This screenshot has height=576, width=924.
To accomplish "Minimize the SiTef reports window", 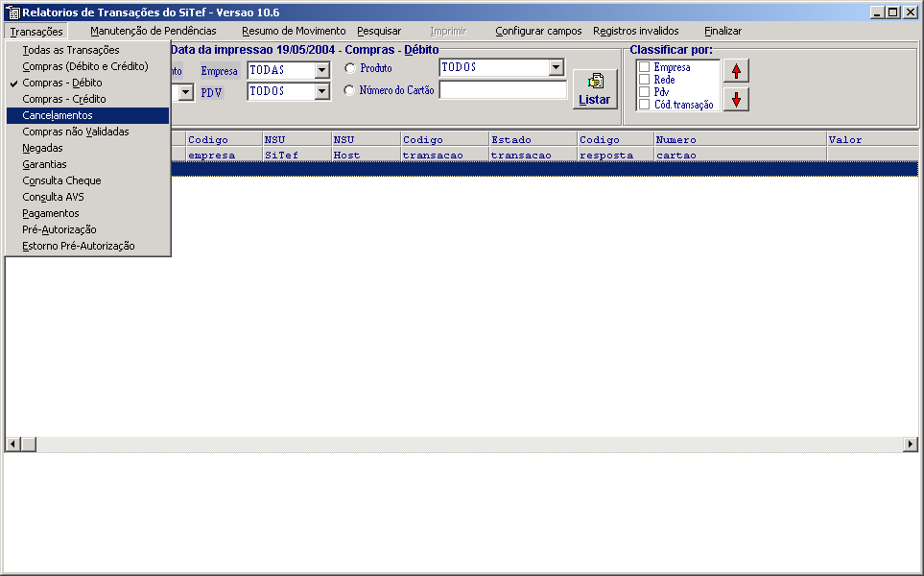I will coord(877,12).
